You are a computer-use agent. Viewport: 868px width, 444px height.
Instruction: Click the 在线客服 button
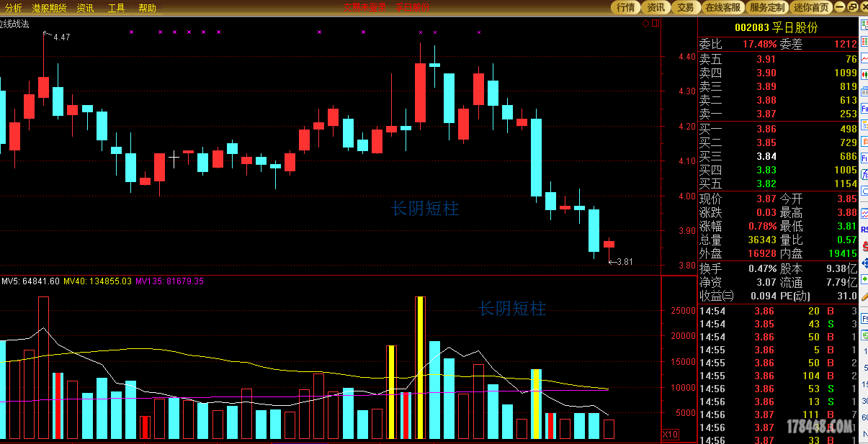point(722,7)
